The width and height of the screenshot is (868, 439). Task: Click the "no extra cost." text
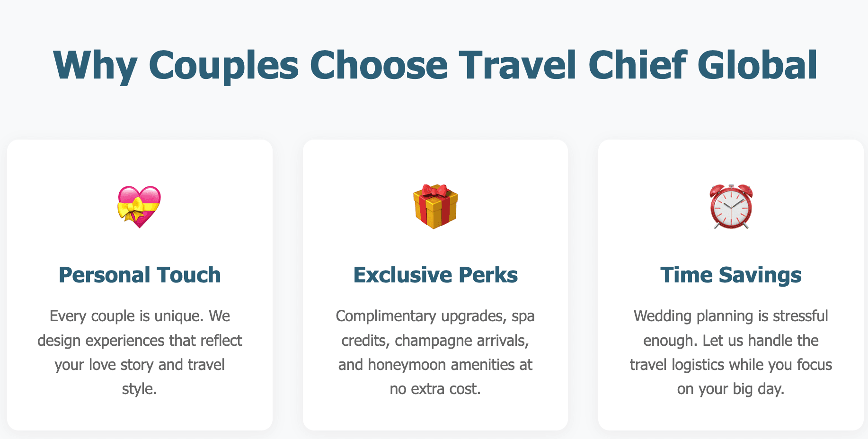click(x=435, y=389)
